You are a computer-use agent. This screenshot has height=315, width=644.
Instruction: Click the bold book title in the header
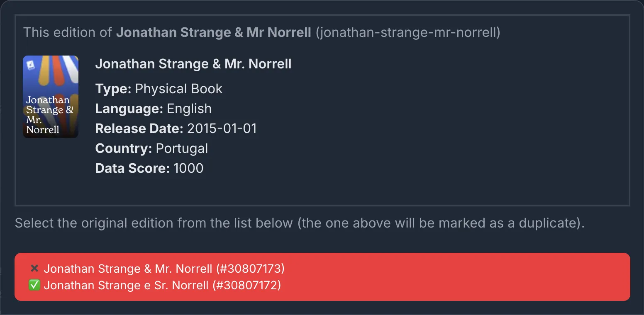pos(213,32)
